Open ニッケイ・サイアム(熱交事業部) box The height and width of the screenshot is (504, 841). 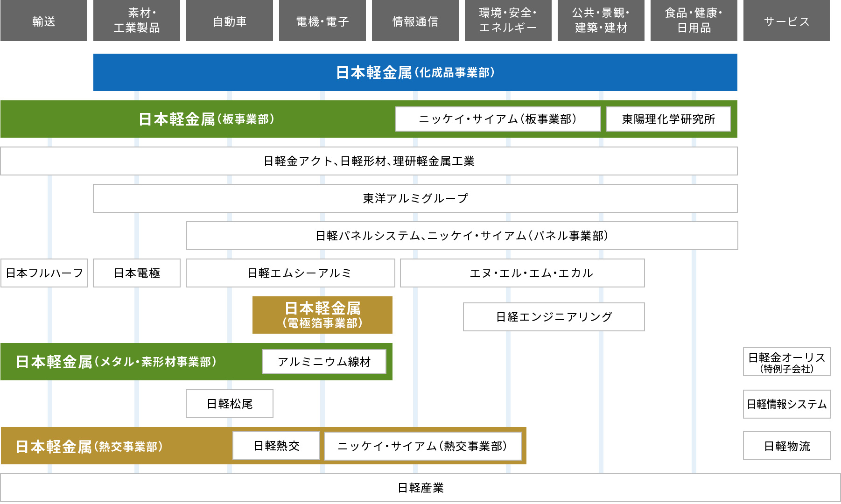pyautogui.click(x=422, y=447)
